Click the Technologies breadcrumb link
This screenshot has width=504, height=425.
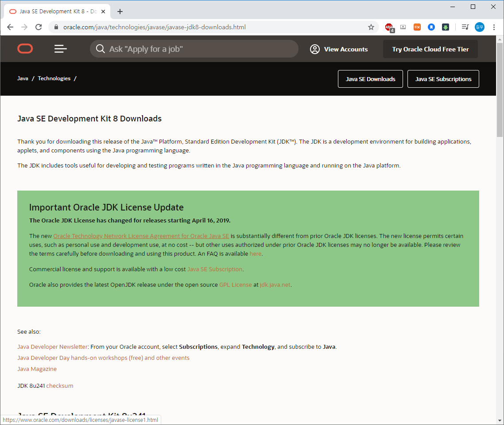pos(54,78)
